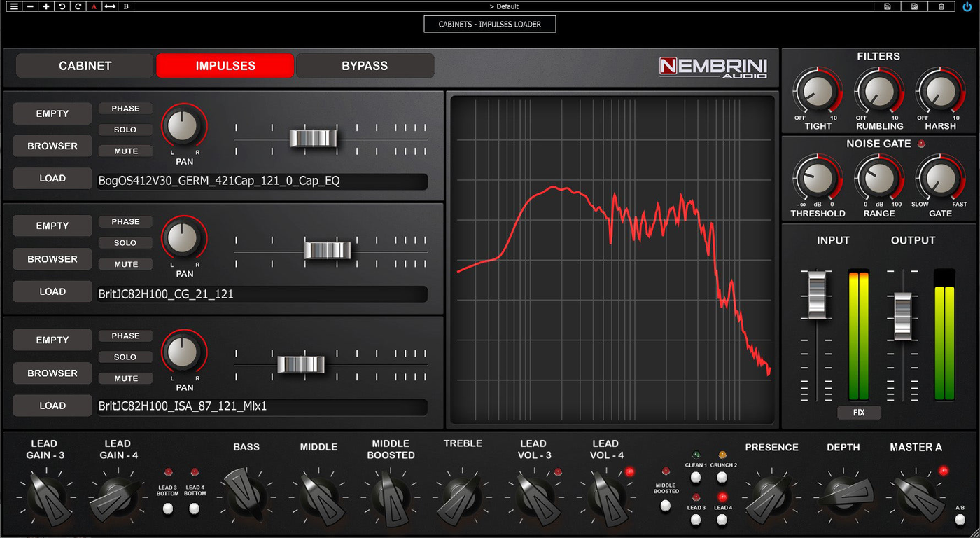
Task: Toggle PHASE on the first impulse slot
Action: [125, 109]
